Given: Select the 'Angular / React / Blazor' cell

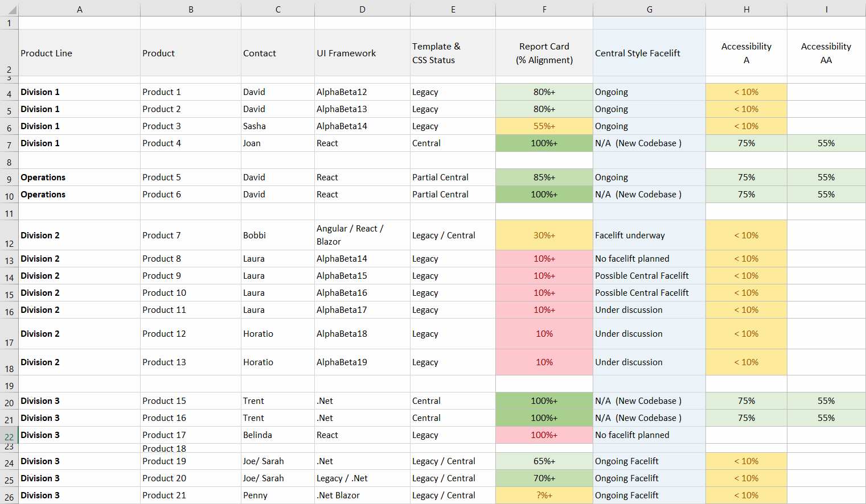Looking at the screenshot, I should coord(362,235).
